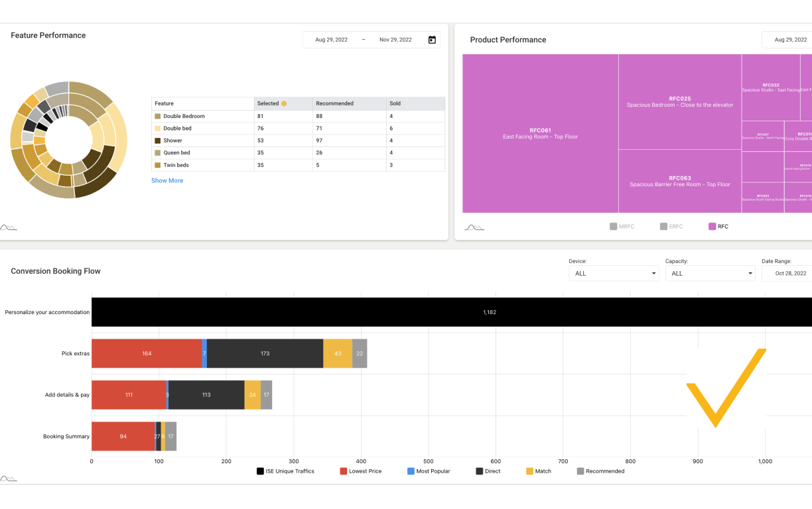Click the Pick extras axis label
812x509 pixels.
[x=76, y=353]
